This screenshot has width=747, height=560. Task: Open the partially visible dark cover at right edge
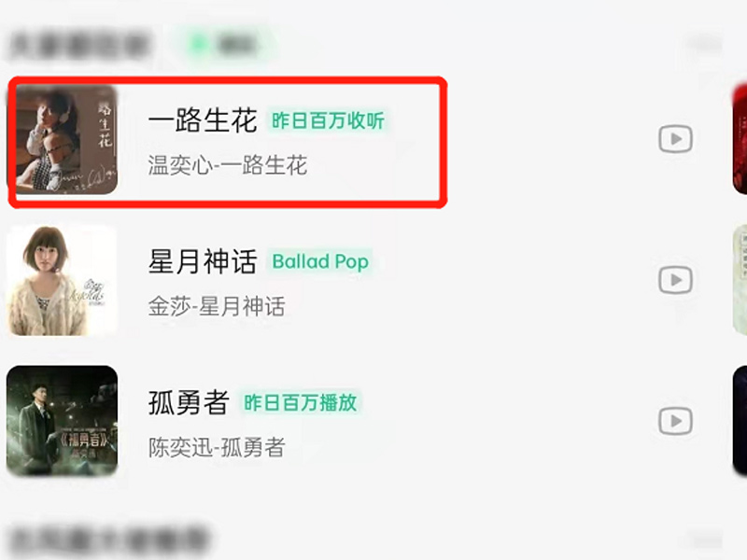pyautogui.click(x=740, y=421)
